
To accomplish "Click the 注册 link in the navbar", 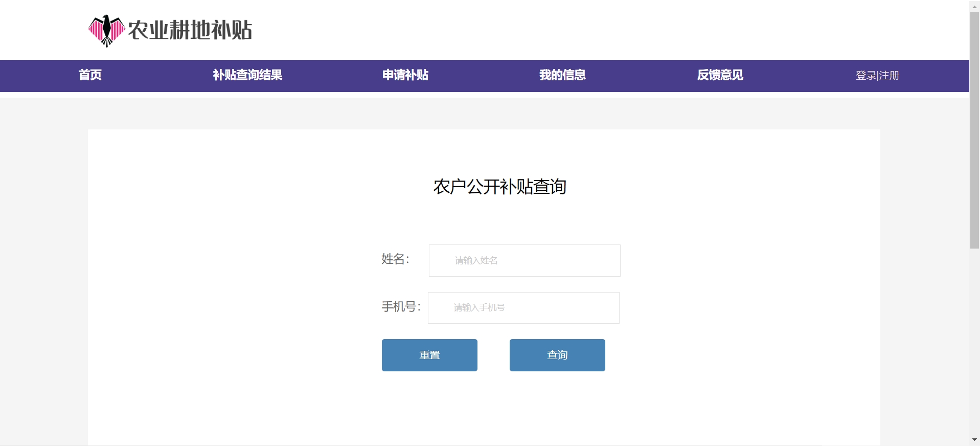I will tap(890, 76).
